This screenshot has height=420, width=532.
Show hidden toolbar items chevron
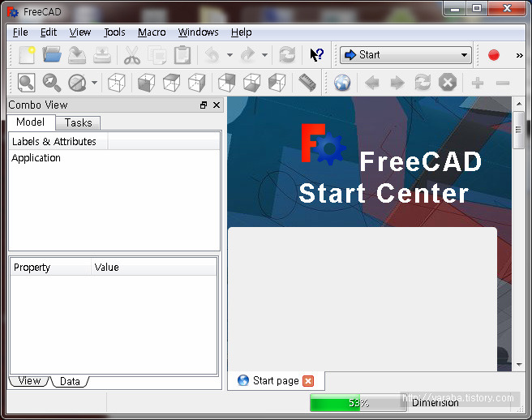coord(520,55)
